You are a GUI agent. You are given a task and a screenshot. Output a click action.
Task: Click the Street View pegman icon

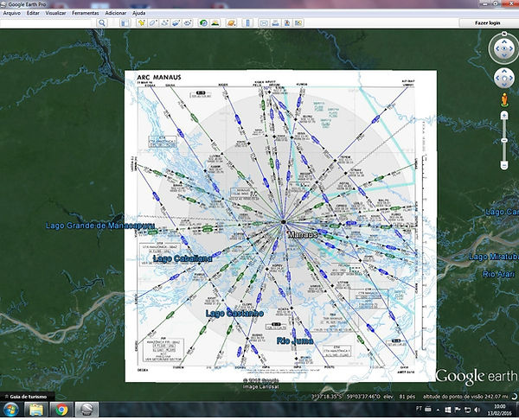504,99
